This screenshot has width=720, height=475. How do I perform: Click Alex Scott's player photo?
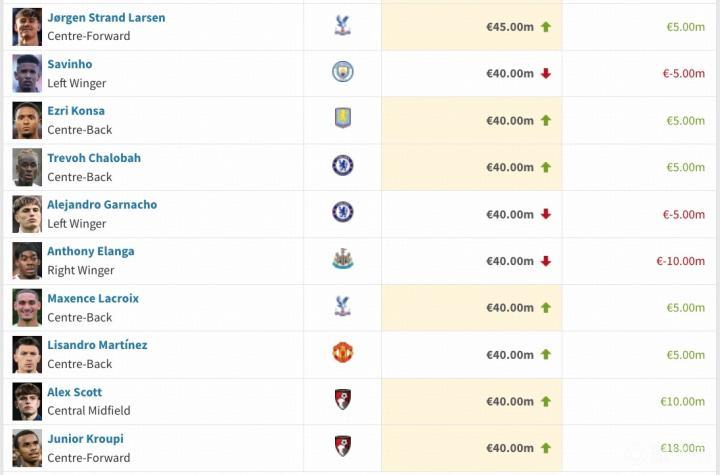pyautogui.click(x=27, y=401)
